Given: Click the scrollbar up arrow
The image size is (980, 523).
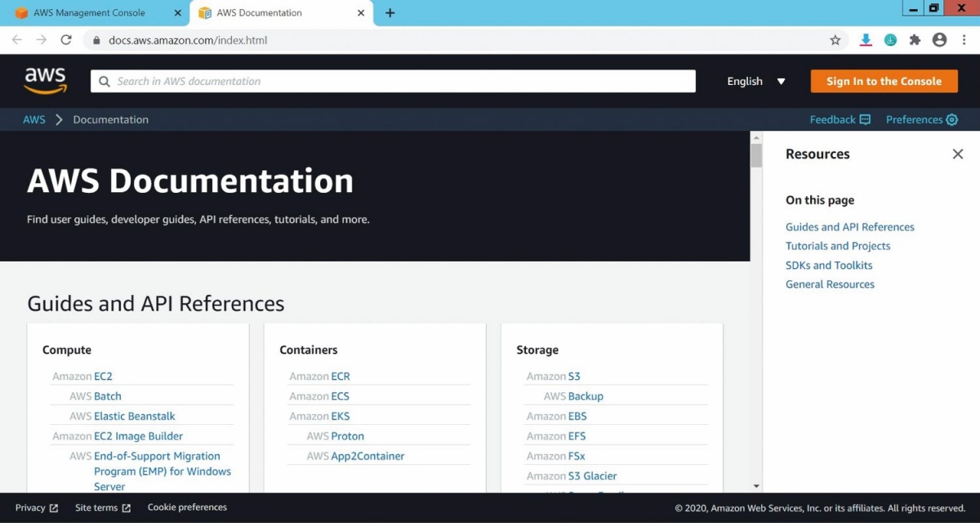Looking at the screenshot, I should point(756,136).
